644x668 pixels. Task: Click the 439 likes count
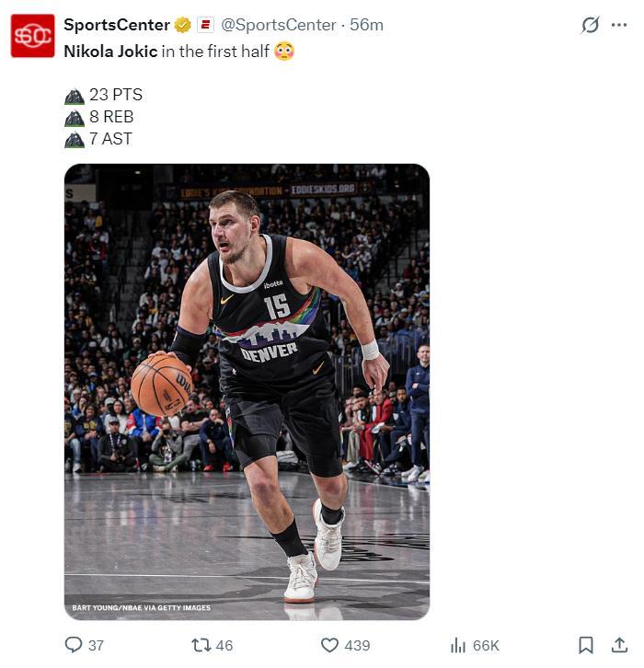pyautogui.click(x=357, y=645)
